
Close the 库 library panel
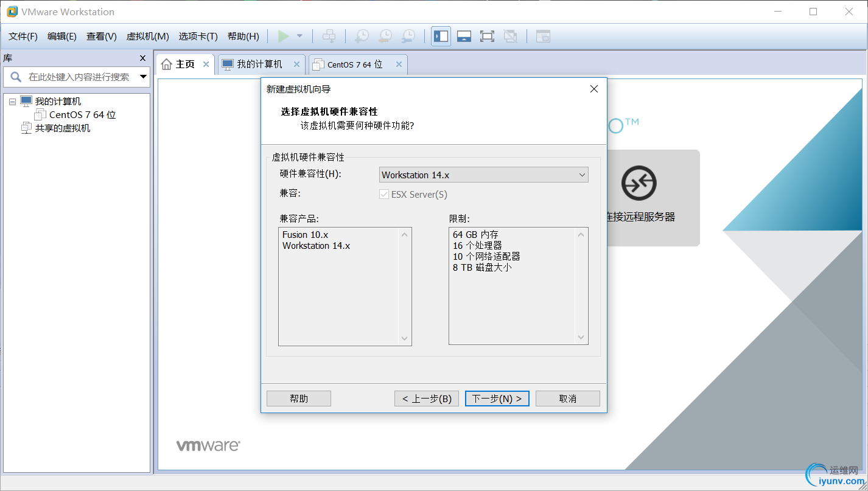tap(143, 58)
